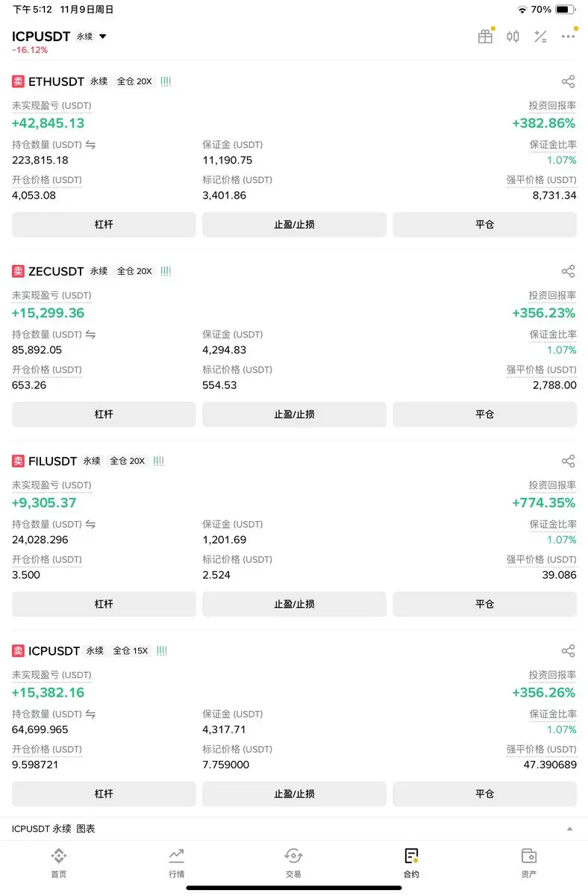This screenshot has width=588, height=896.
Task: Open the three-dot more options menu
Action: point(568,37)
